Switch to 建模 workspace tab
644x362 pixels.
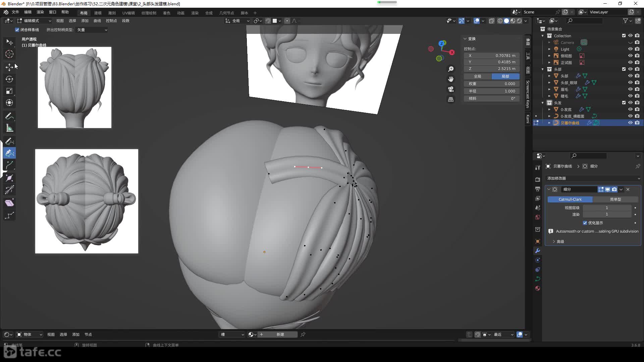(x=98, y=13)
